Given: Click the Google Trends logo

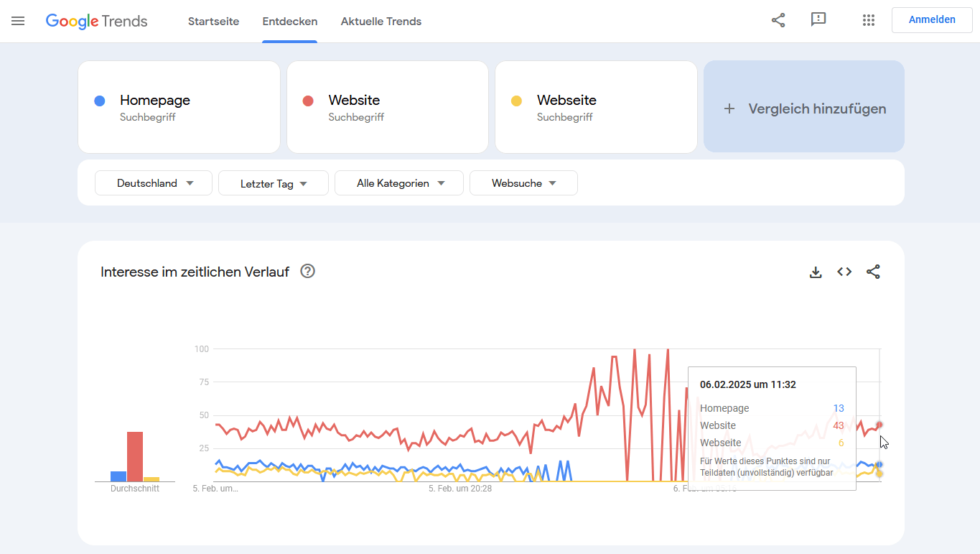Looking at the screenshot, I should pyautogui.click(x=96, y=21).
